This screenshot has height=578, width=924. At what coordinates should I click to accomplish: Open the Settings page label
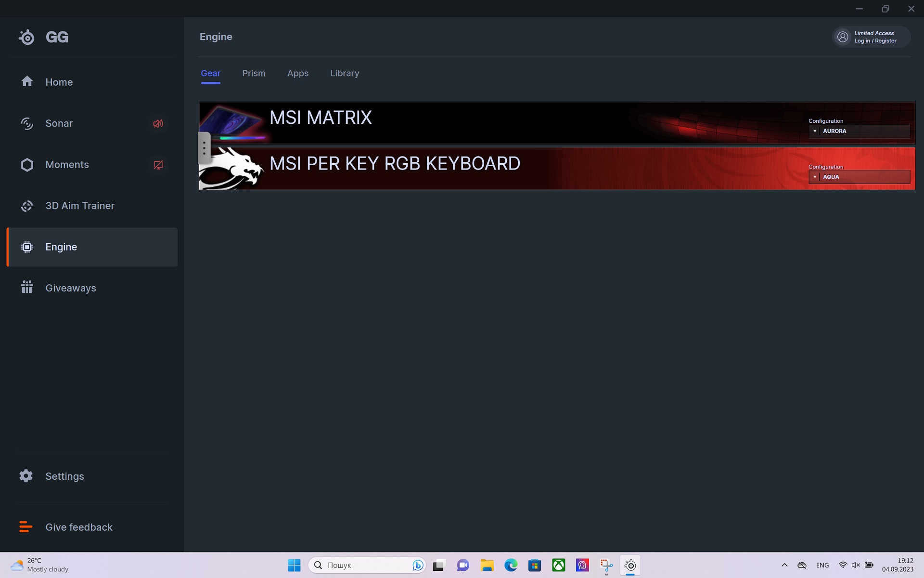tap(64, 476)
